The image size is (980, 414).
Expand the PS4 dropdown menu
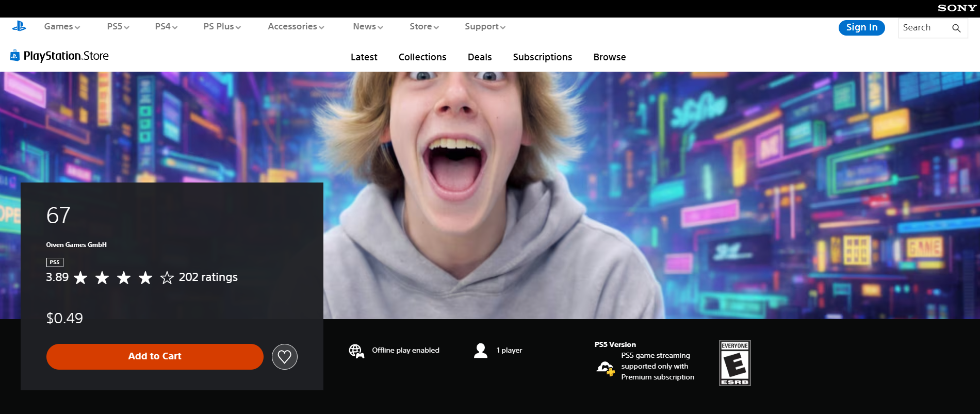166,27
